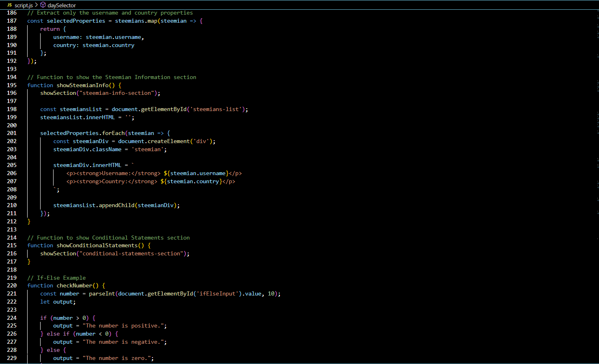
Task: Click the 'steemians-list' string literal
Action: tap(216, 109)
